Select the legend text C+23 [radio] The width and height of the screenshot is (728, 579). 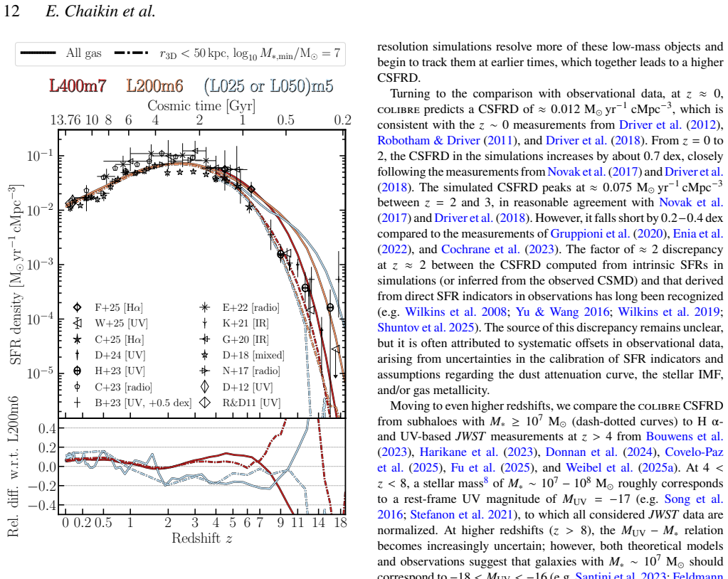(x=124, y=387)
